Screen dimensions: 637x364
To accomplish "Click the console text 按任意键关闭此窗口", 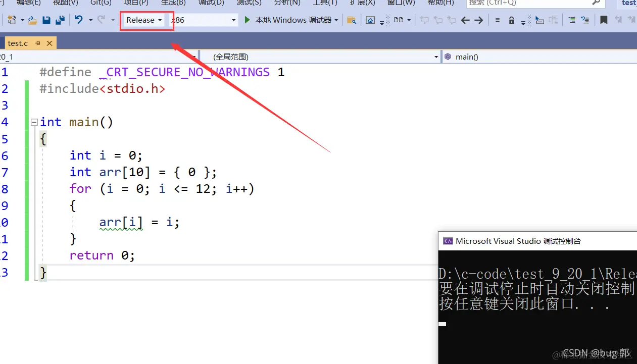I will [x=525, y=304].
